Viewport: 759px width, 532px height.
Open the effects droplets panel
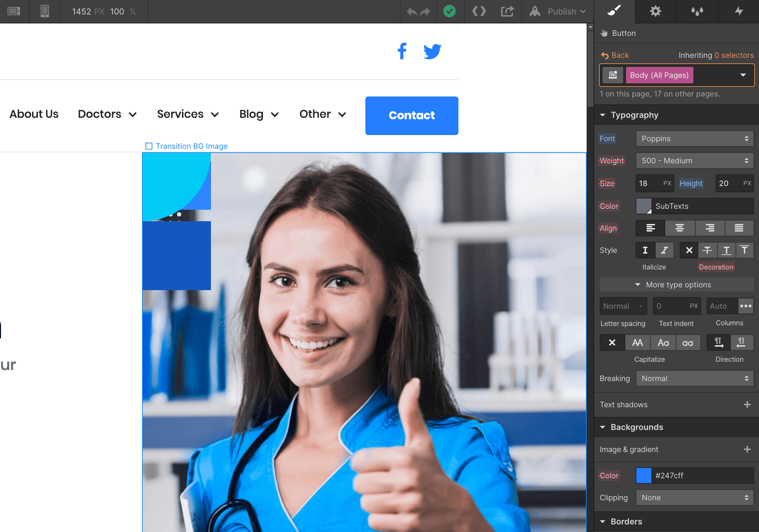[697, 11]
